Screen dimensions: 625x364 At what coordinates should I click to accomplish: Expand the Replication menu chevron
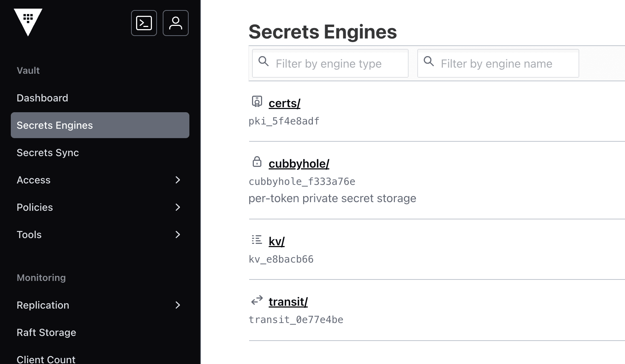(x=177, y=305)
